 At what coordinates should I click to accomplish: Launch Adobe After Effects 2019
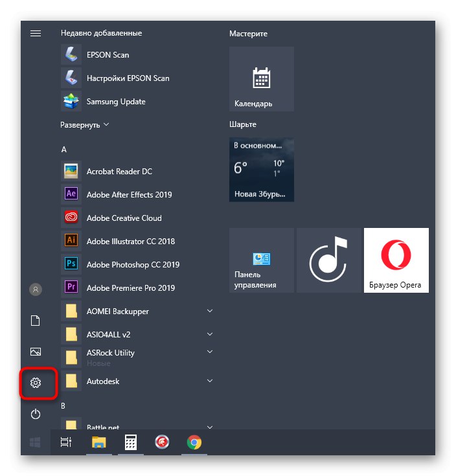click(x=137, y=194)
